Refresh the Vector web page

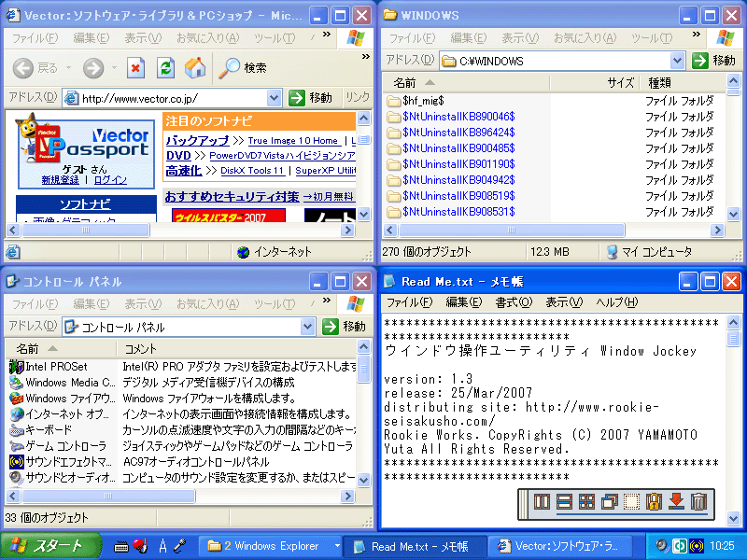(x=166, y=68)
